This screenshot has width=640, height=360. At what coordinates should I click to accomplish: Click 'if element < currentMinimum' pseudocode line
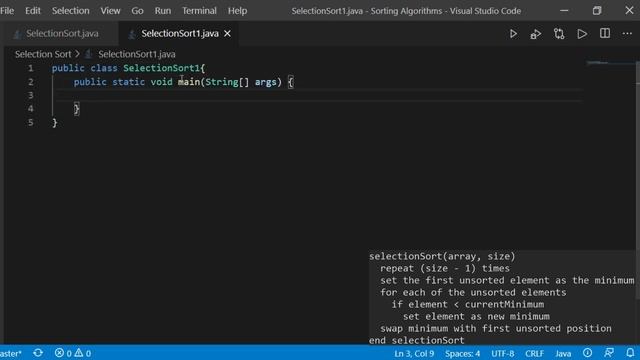click(467, 304)
